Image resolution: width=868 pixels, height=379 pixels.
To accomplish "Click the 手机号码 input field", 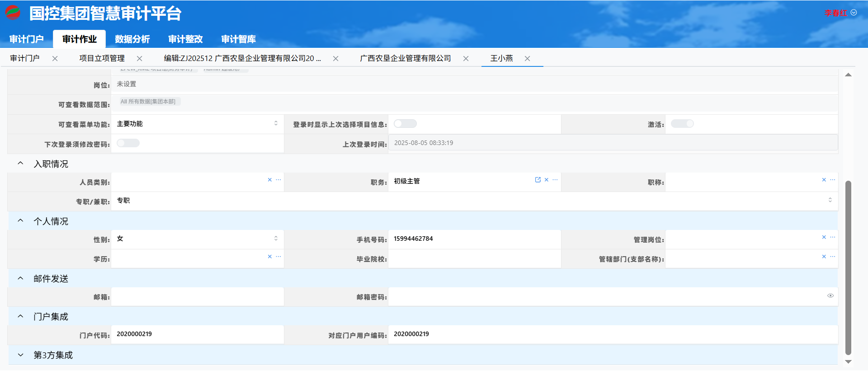I will 474,239.
